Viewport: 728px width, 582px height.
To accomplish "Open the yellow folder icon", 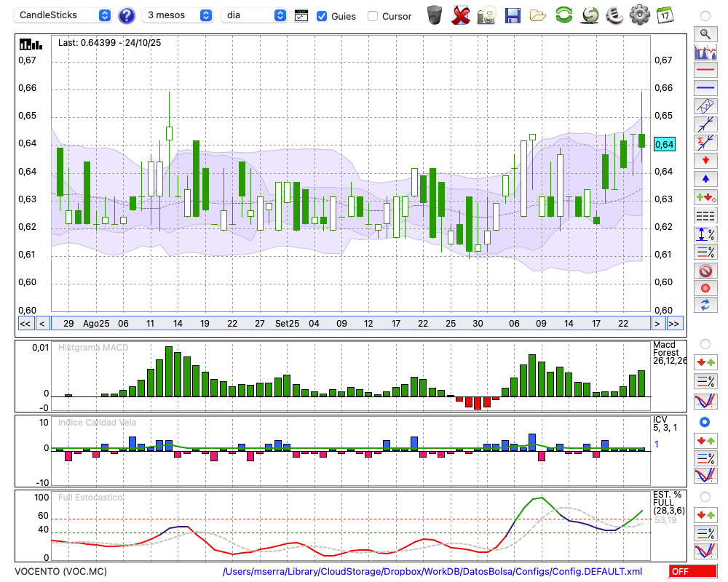I will (x=537, y=15).
